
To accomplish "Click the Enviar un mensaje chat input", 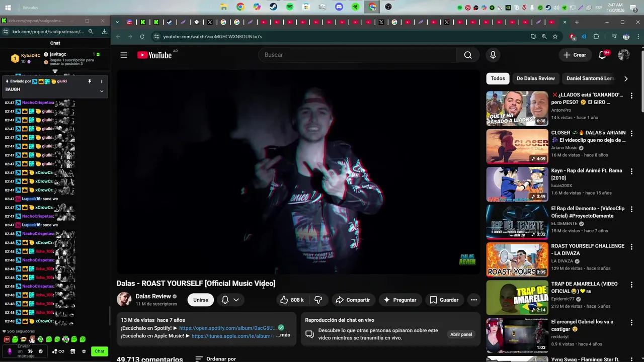I will (24, 351).
